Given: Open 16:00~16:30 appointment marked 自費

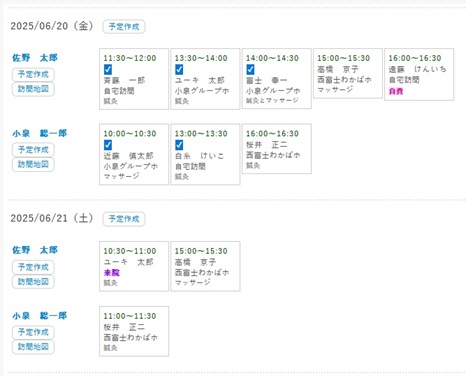Looking at the screenshot, I should pyautogui.click(x=419, y=74).
